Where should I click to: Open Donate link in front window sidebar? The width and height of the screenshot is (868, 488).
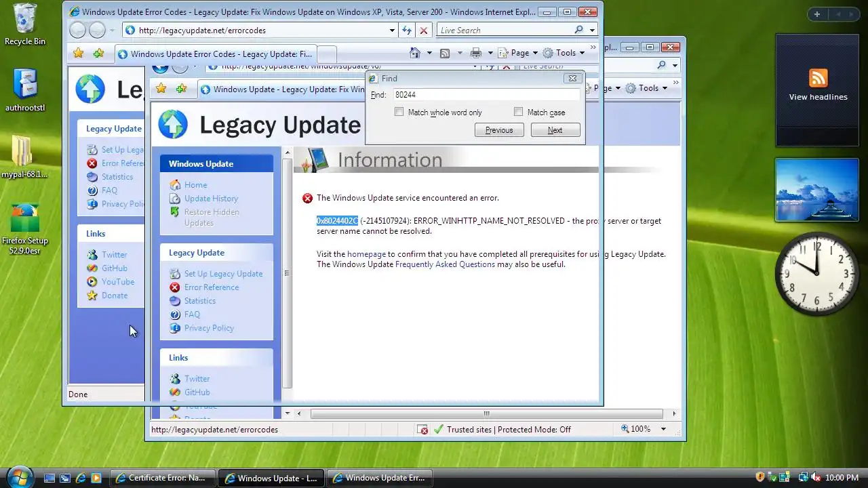115,296
